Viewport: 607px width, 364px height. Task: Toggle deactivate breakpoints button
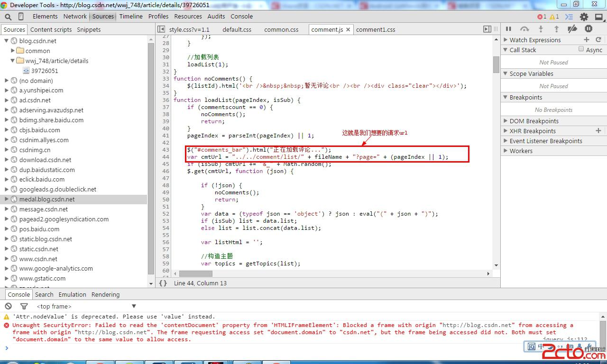(572, 29)
